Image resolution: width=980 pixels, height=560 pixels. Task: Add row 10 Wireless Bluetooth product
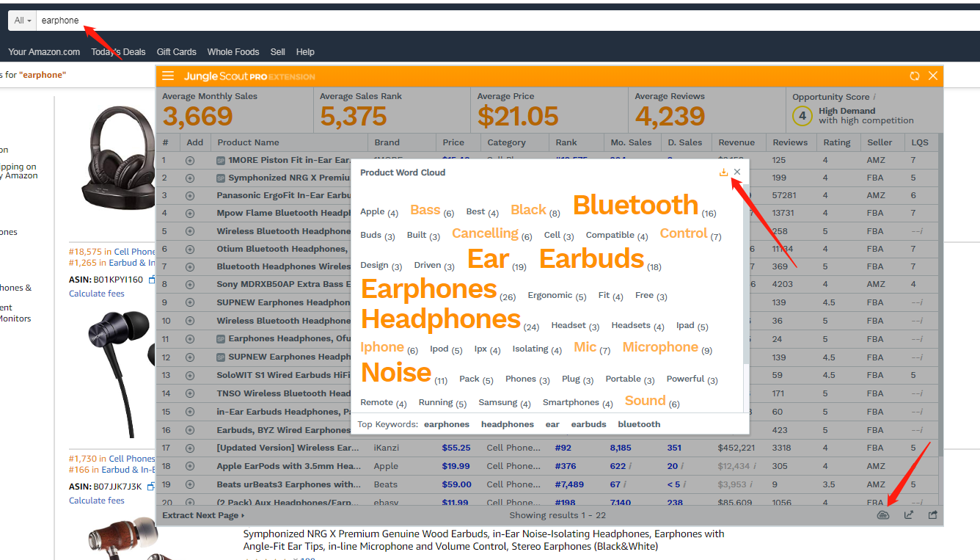pos(190,321)
